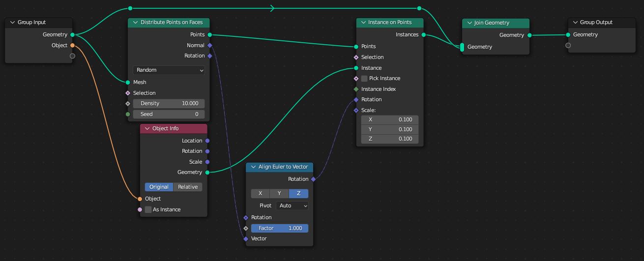Collapse the Instance on Points node
644x261 pixels.
pyautogui.click(x=363, y=23)
